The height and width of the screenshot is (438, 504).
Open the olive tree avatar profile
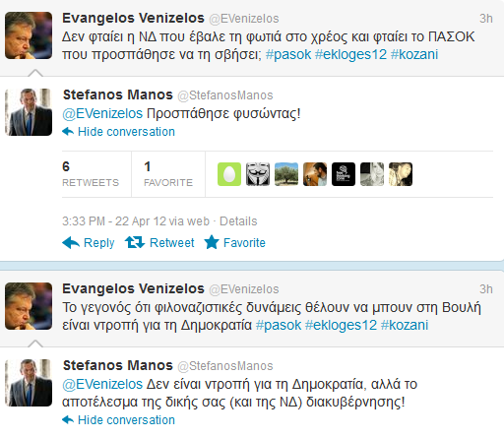[286, 174]
